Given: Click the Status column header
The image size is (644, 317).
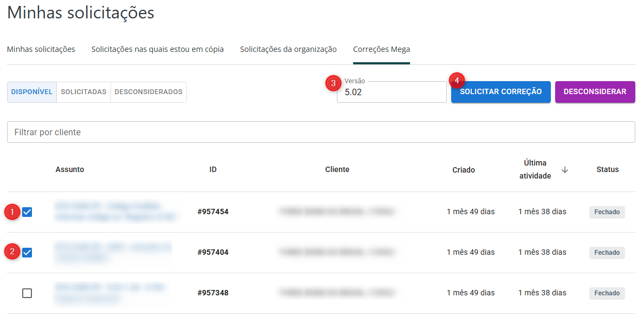Looking at the screenshot, I should (607, 170).
